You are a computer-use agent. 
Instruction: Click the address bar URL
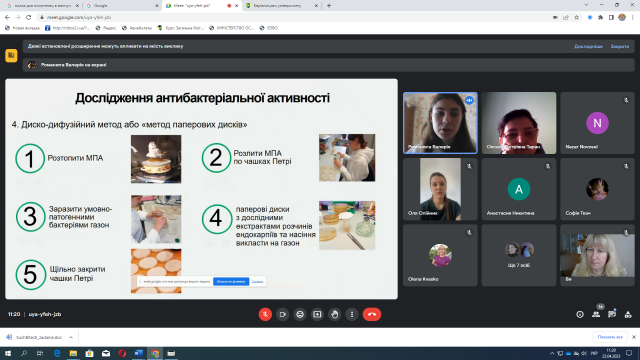(x=79, y=18)
